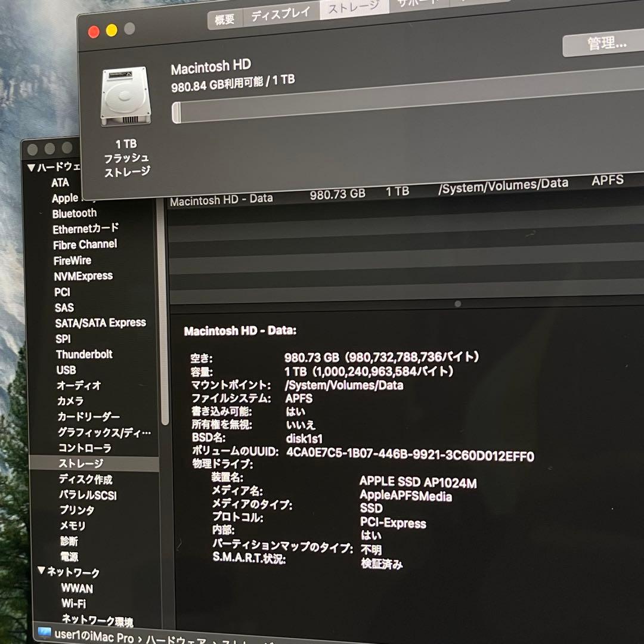
Task: Click the AppleAPFSMedia media name
Action: tap(406, 496)
